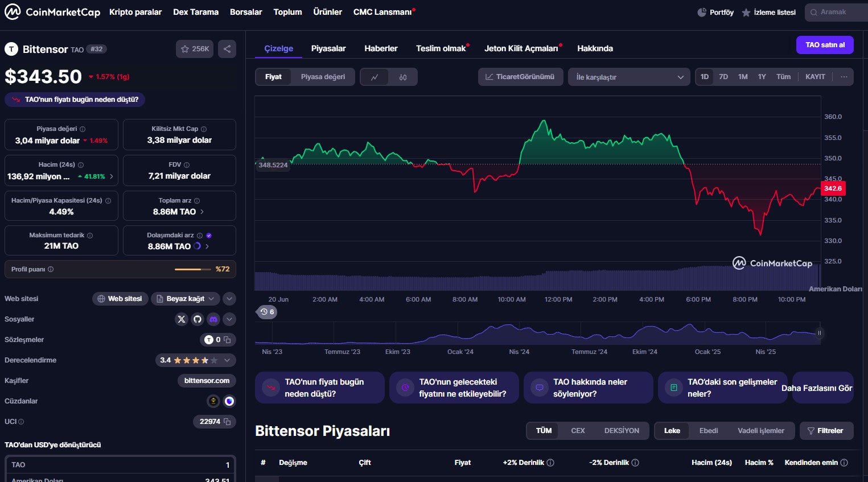Click the Daha Fazlasını Gör button
The height and width of the screenshot is (482, 868).
click(823, 388)
